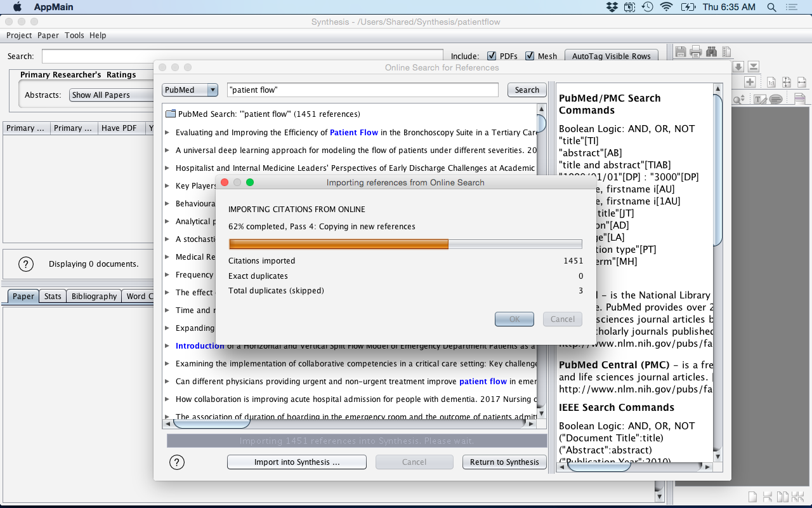This screenshot has width=812, height=508.
Task: Toggle the PDFs checkbox
Action: [492, 56]
